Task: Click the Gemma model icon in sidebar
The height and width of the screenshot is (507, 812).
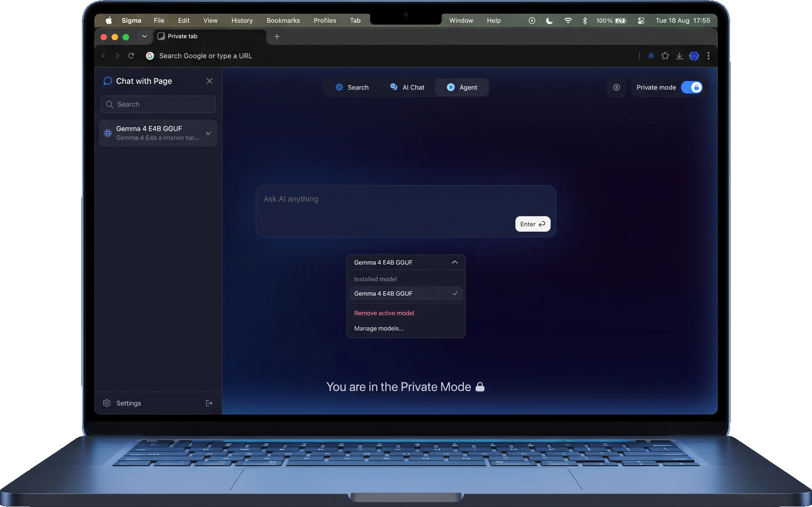Action: coord(108,133)
